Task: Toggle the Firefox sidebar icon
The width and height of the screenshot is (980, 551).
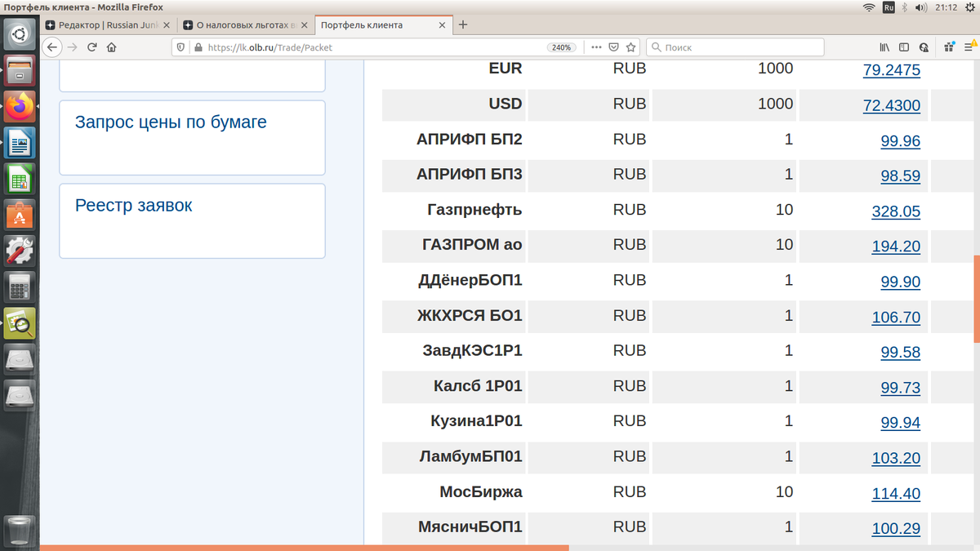Action: [904, 47]
